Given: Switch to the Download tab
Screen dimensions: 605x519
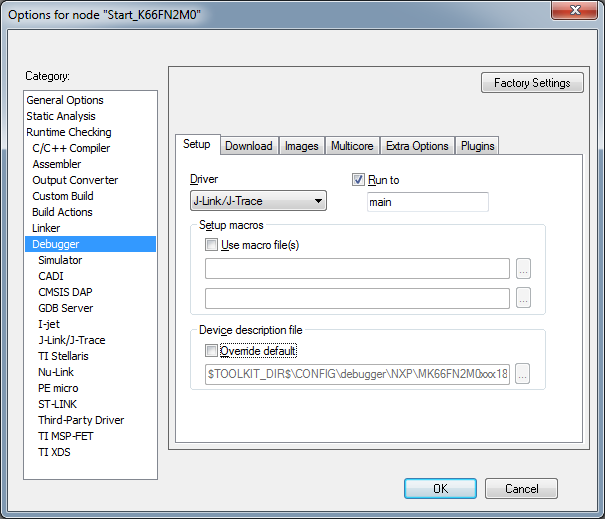Looking at the screenshot, I should [248, 146].
